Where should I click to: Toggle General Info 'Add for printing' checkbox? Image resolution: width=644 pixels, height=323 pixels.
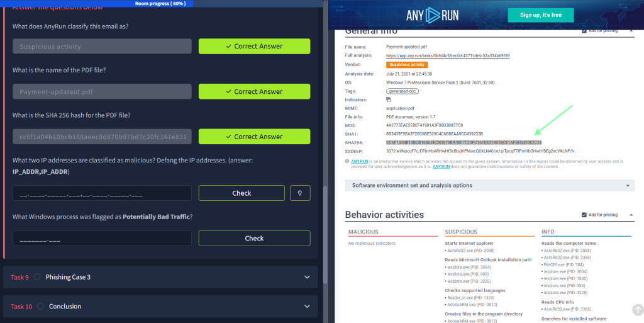[x=584, y=30]
